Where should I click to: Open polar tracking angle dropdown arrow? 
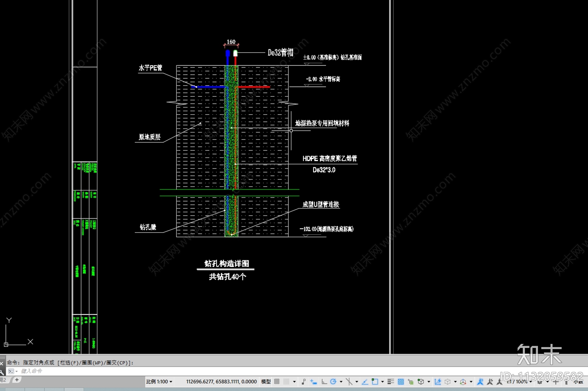(x=341, y=382)
